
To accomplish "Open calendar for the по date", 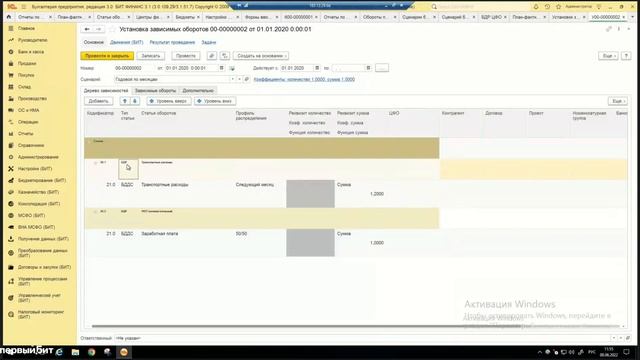I will (x=368, y=68).
